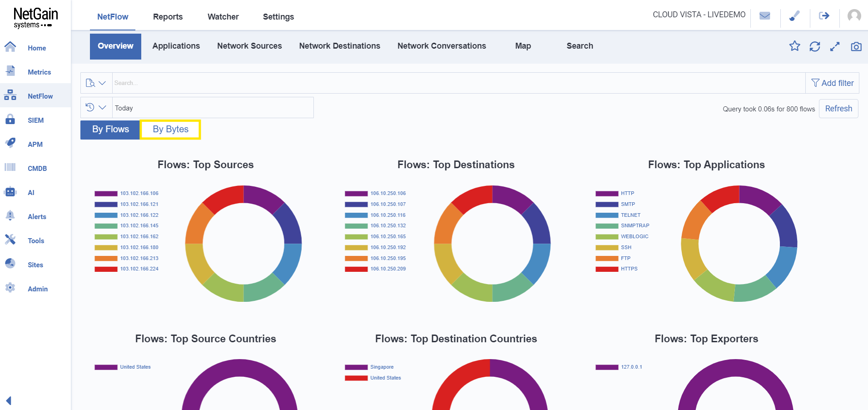Image resolution: width=868 pixels, height=410 pixels.
Task: Select the Map tab
Action: (x=523, y=46)
